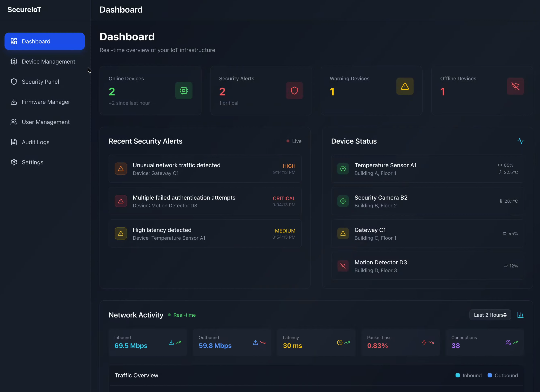The image size is (540, 392).
Task: Open the Security Panel section
Action: 44,82
